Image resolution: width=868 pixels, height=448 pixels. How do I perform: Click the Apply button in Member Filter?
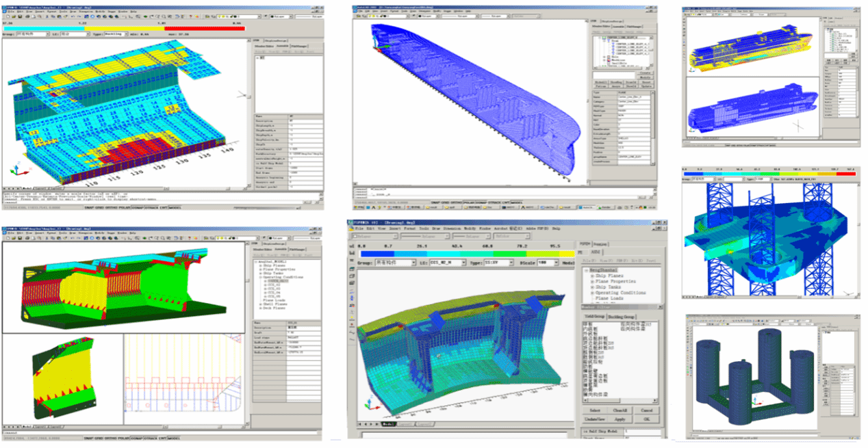[x=620, y=419]
